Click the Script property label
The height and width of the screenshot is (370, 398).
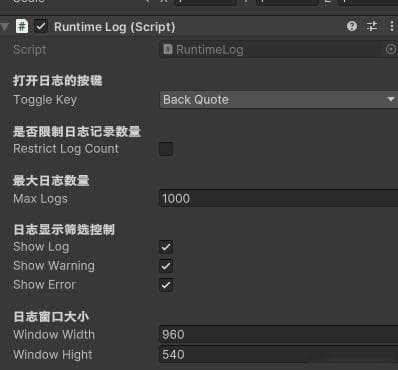[x=30, y=50]
